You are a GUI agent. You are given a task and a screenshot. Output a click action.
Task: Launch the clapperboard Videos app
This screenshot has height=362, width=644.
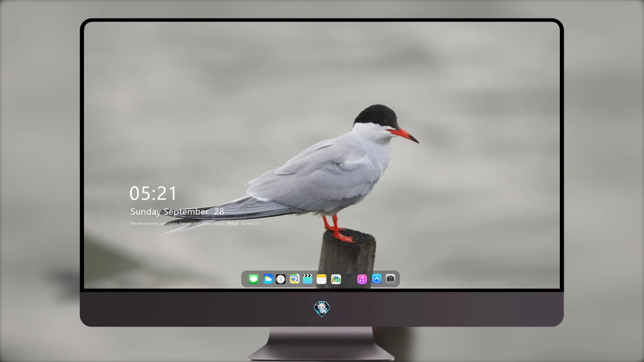(x=308, y=279)
